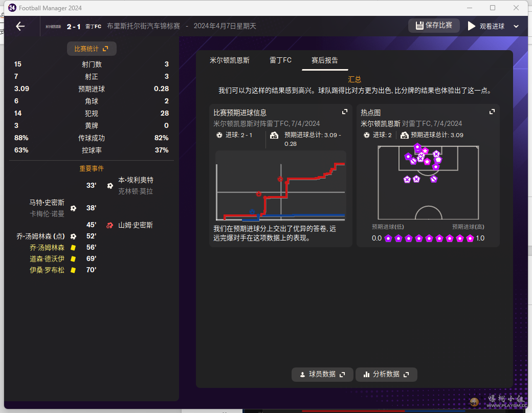Click the ball icon beside 进球: 2 in 热点图
The width and height of the screenshot is (532, 413).
coord(366,135)
